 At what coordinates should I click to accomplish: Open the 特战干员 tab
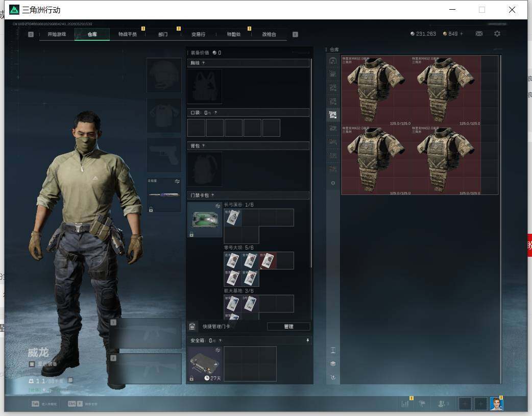click(x=128, y=34)
